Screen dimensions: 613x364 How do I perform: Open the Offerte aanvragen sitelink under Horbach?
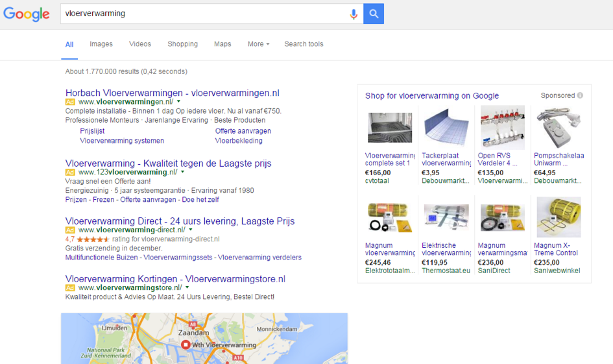tap(243, 131)
